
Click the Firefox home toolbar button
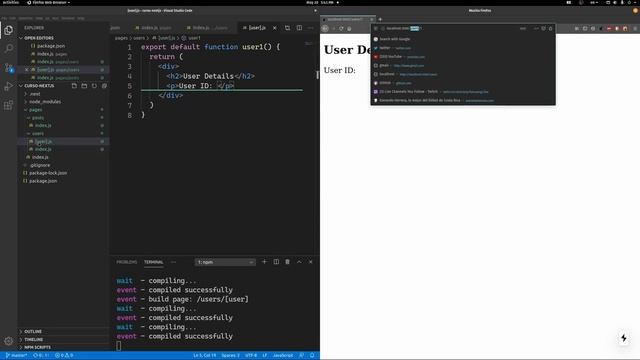349,29
